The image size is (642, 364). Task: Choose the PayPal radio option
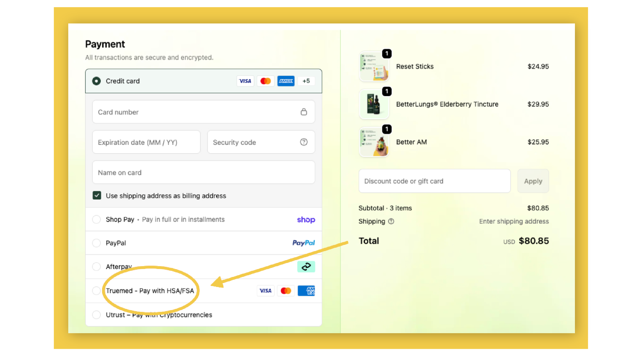pos(96,243)
